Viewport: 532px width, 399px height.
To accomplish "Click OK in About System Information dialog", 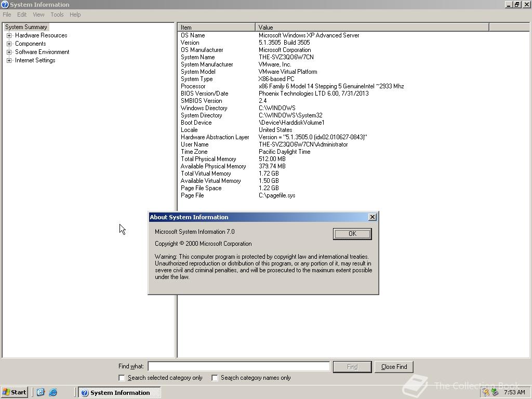I will (x=352, y=233).
